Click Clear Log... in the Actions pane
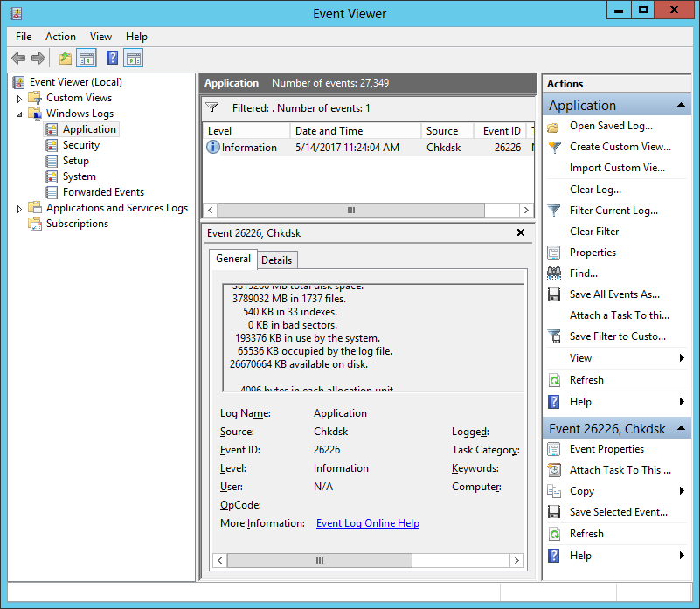The height and width of the screenshot is (609, 700). click(x=595, y=190)
